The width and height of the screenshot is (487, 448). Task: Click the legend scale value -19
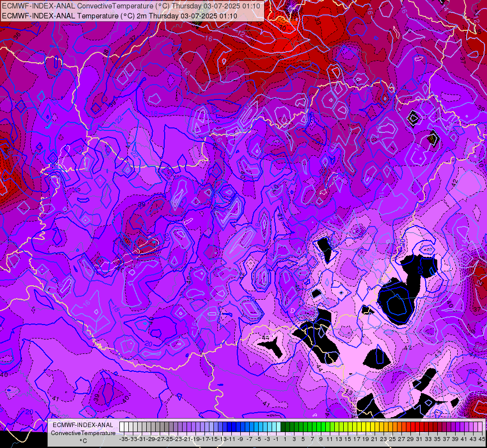coord(195,439)
